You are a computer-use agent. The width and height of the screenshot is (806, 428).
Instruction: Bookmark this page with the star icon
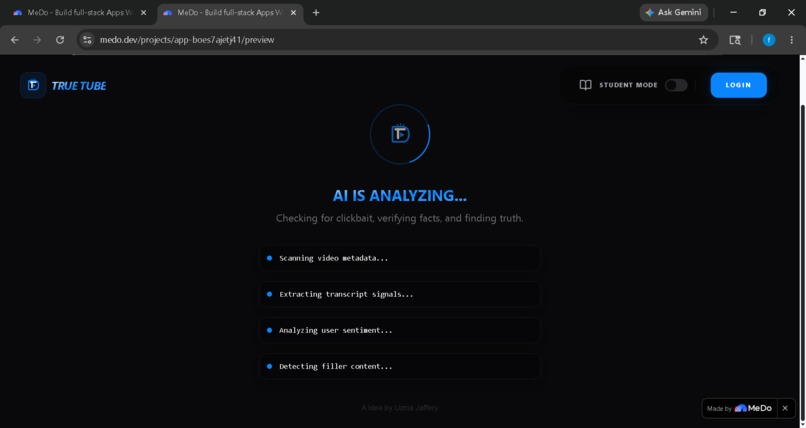pyautogui.click(x=703, y=40)
